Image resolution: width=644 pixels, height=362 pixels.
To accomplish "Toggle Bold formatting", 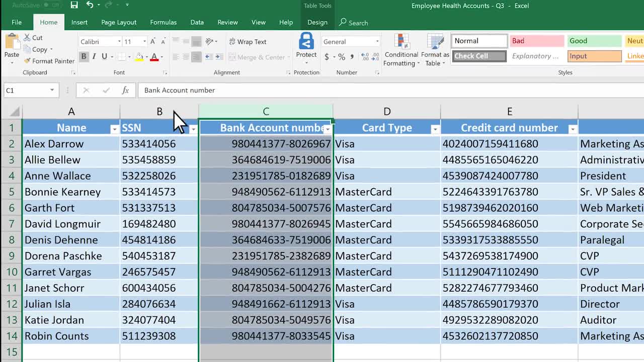I will [84, 57].
